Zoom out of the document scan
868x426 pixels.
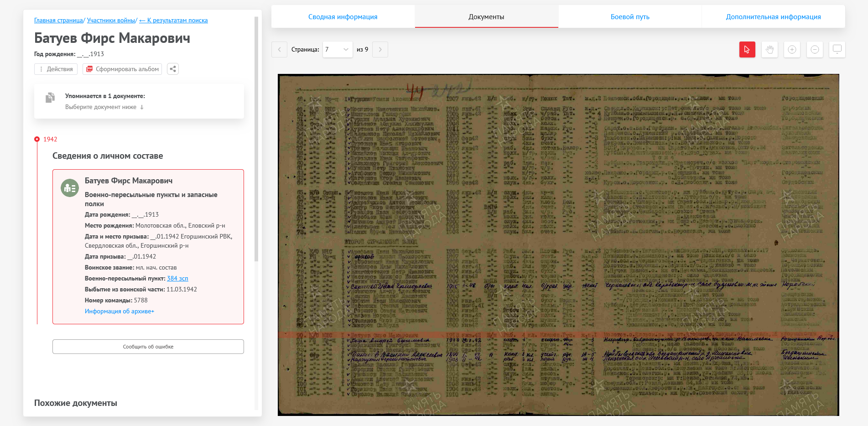pos(815,49)
